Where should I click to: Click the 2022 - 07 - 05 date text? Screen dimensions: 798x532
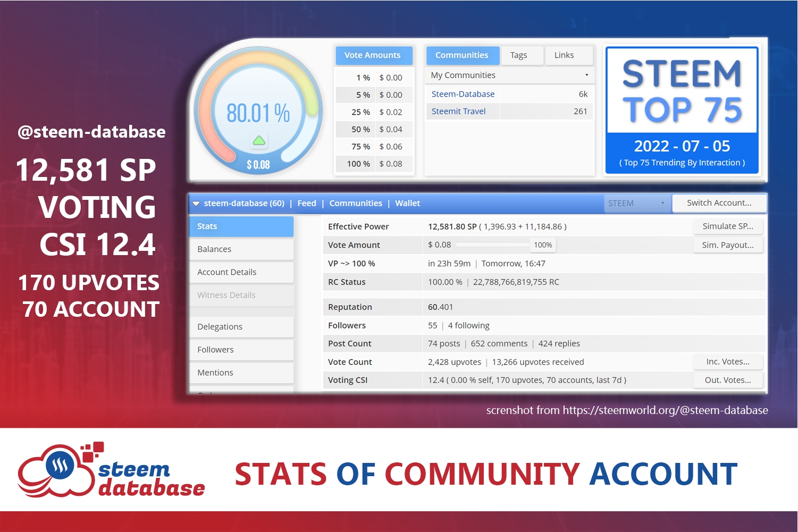[x=682, y=146]
